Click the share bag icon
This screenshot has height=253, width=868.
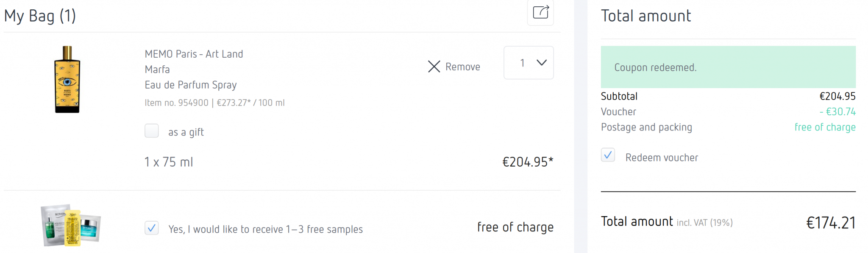click(540, 12)
